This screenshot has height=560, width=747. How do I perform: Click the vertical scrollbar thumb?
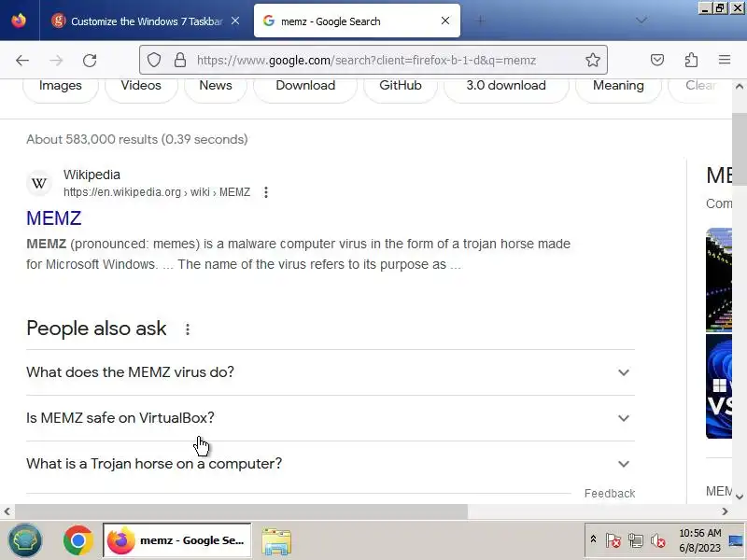pos(740,149)
